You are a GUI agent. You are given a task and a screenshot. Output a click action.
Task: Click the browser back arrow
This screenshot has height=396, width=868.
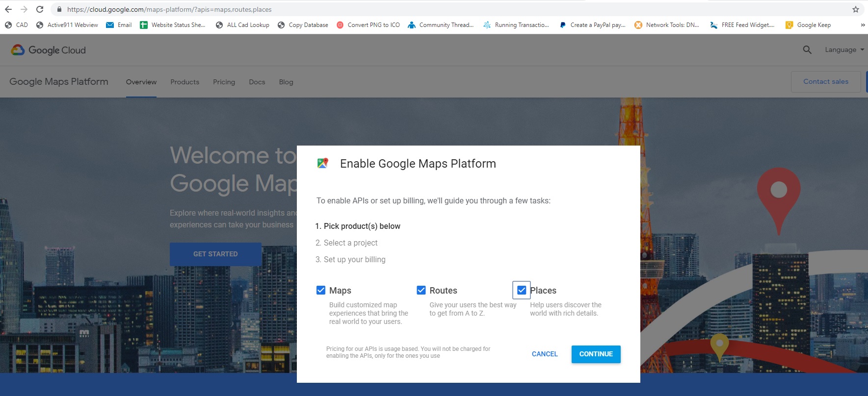tap(8, 9)
